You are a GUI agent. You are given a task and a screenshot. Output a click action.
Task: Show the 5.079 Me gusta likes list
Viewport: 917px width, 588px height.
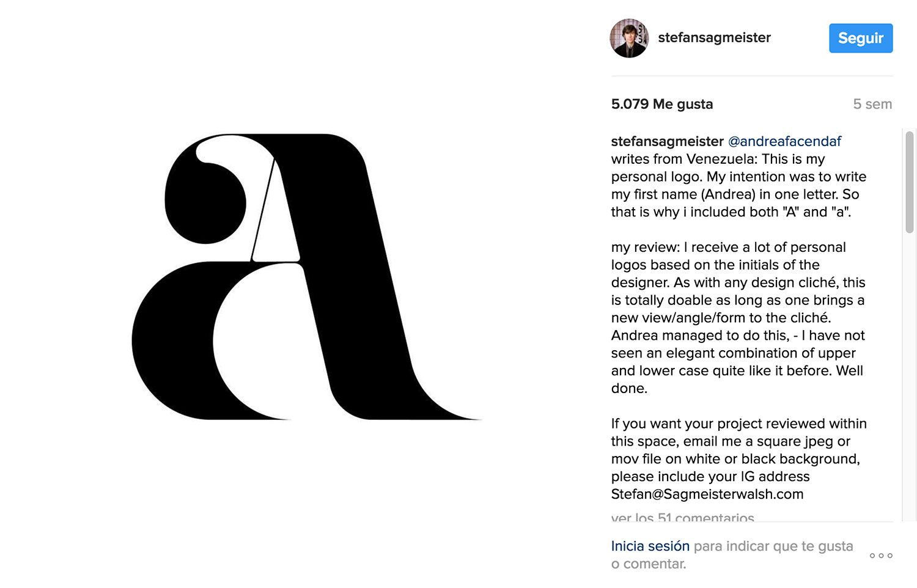click(661, 104)
